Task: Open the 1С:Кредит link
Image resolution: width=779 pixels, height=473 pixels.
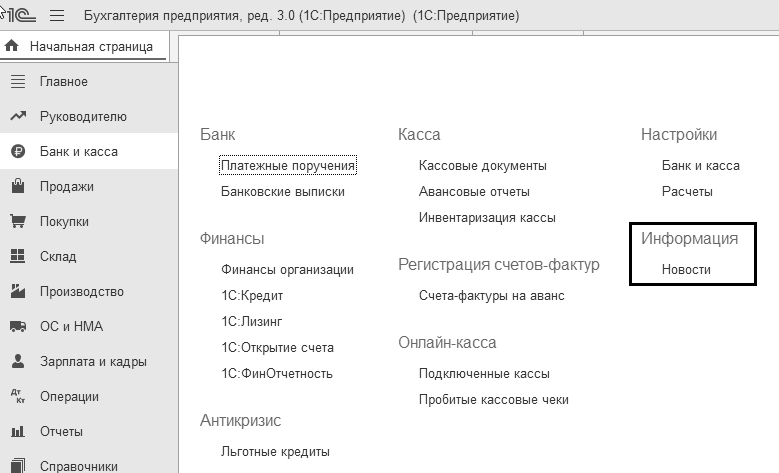Action: click(x=252, y=296)
